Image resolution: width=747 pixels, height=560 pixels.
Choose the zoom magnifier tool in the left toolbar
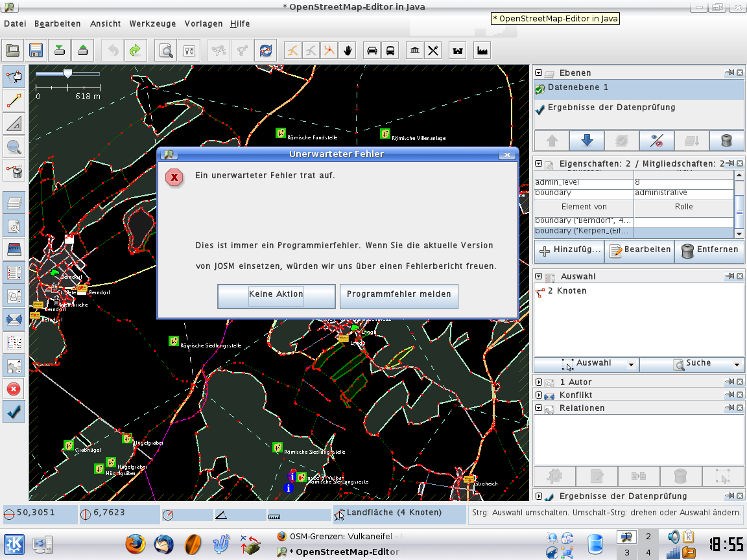point(14,146)
